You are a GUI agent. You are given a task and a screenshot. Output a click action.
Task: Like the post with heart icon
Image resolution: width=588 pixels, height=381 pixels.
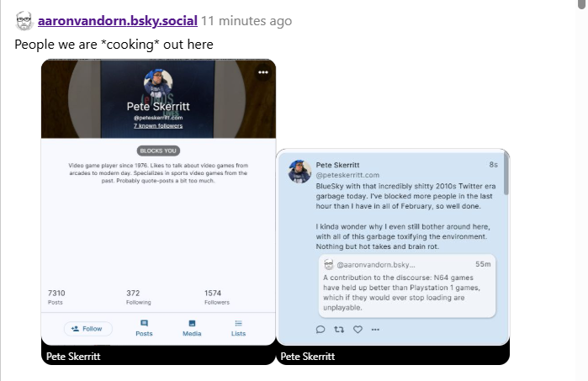click(x=358, y=329)
